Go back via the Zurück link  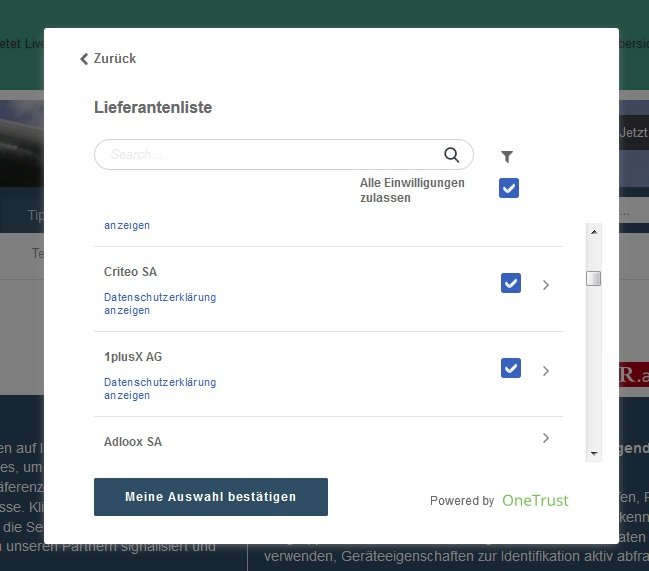[108, 59]
